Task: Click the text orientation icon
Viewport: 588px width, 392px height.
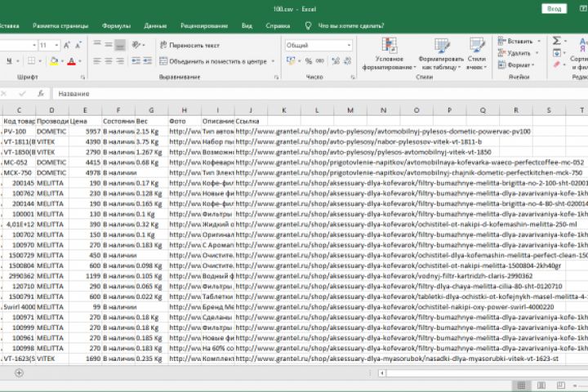Action: (136, 45)
